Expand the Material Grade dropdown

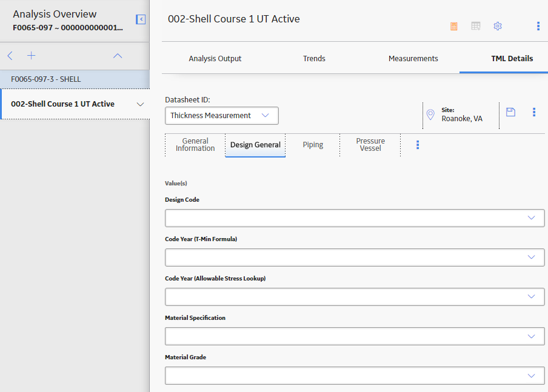click(x=355, y=376)
